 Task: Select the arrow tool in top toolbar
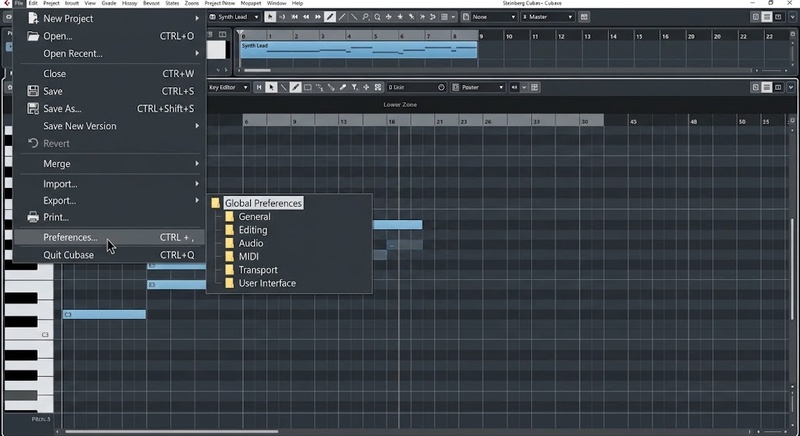[270, 17]
